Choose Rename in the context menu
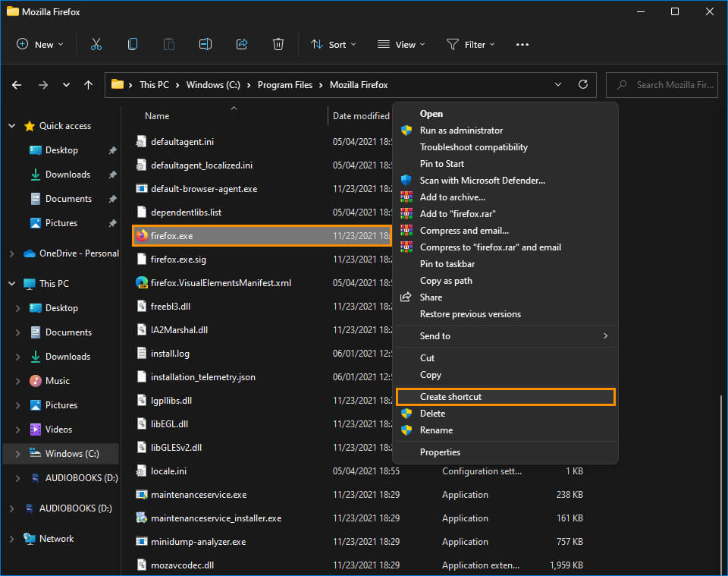Image resolution: width=728 pixels, height=576 pixels. (506, 430)
